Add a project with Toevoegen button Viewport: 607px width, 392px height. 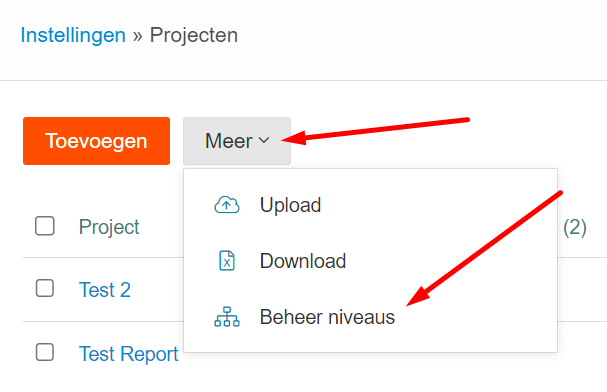[96, 141]
